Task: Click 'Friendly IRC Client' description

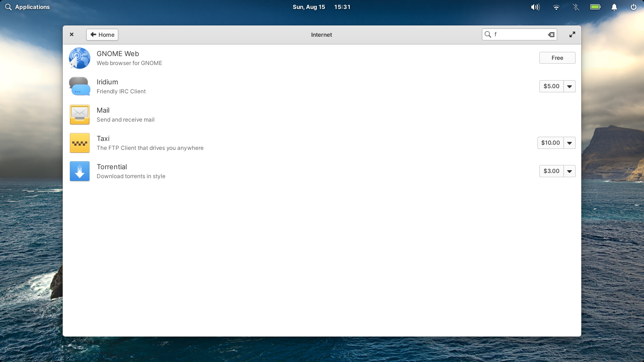Action: tap(121, 91)
